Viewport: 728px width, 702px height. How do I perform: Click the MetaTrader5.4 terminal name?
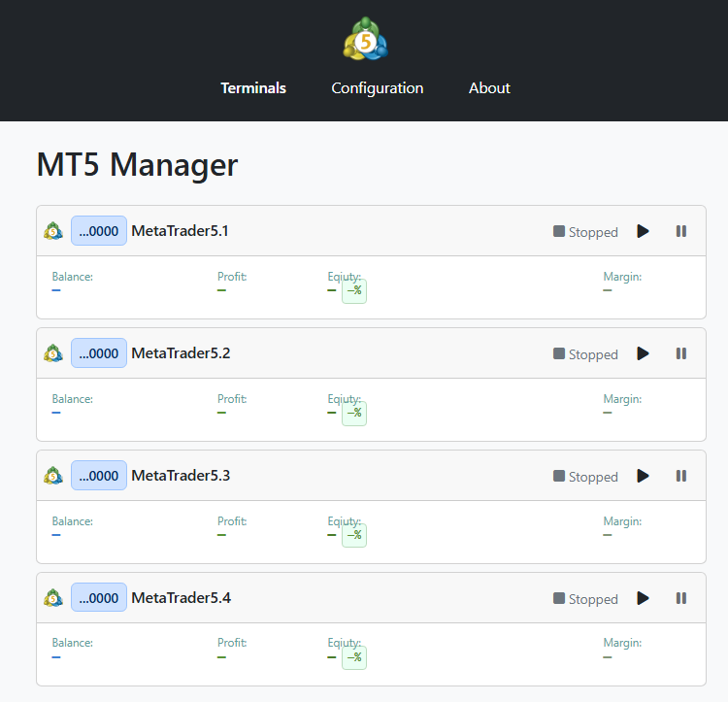coord(182,597)
